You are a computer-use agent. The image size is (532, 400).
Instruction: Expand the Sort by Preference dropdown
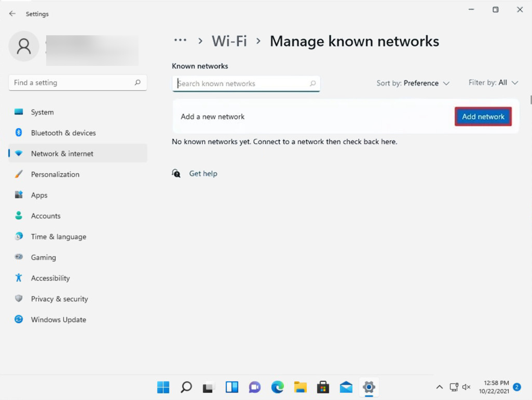[413, 83]
